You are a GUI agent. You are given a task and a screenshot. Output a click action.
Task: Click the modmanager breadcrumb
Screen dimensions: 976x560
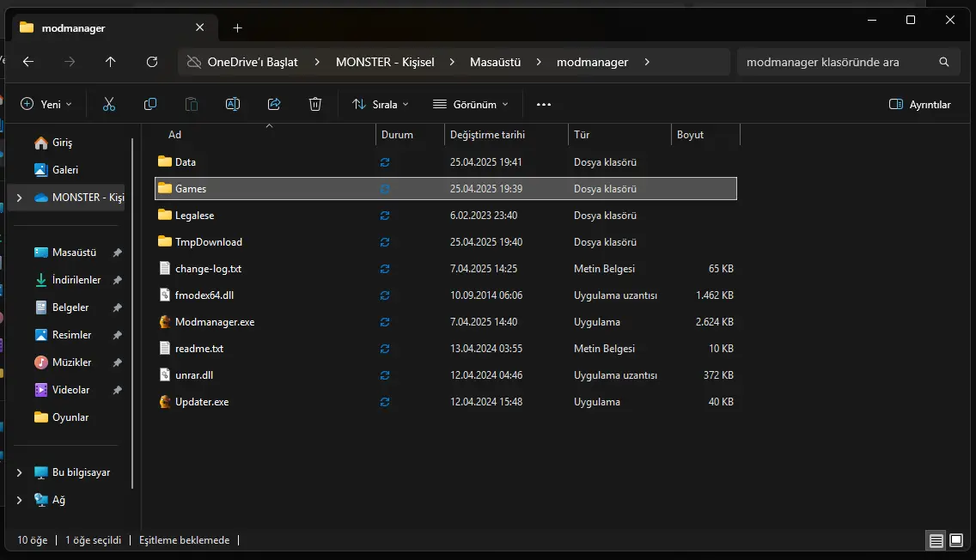coord(592,62)
